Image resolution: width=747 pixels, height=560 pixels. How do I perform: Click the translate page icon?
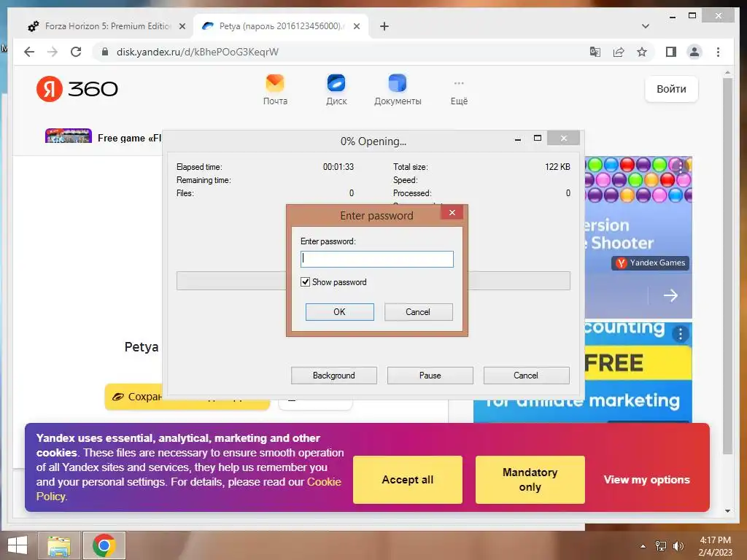tap(595, 52)
